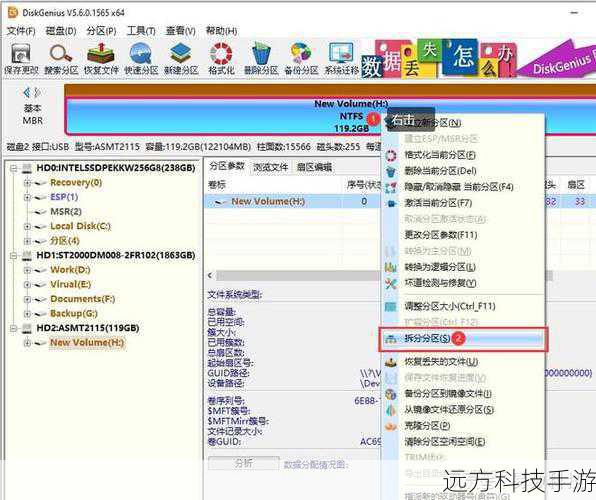Click the hide/unhide partition menu icon
596x500 pixels.
coord(391,187)
